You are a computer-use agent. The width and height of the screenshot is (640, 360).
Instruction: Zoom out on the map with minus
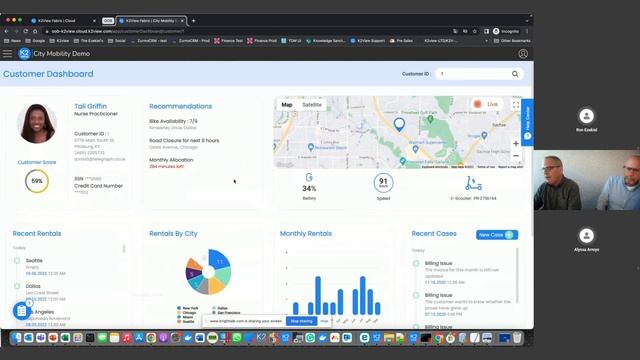pyautogui.click(x=516, y=156)
